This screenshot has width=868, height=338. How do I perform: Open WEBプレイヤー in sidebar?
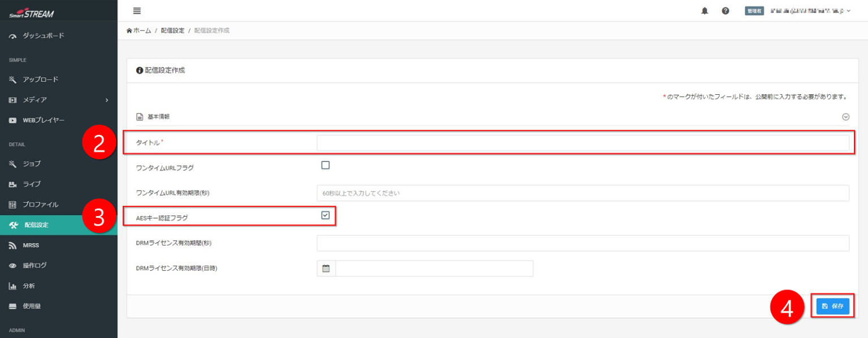(x=44, y=120)
